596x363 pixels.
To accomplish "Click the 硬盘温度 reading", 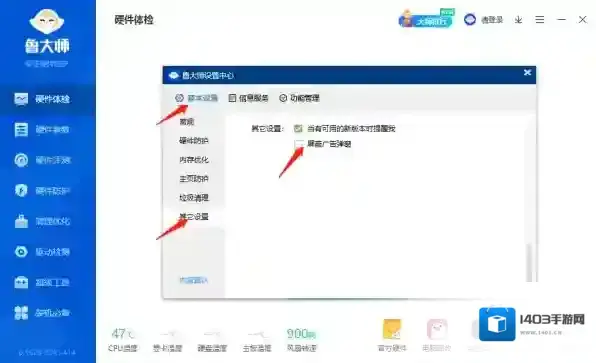I will click(212, 340).
